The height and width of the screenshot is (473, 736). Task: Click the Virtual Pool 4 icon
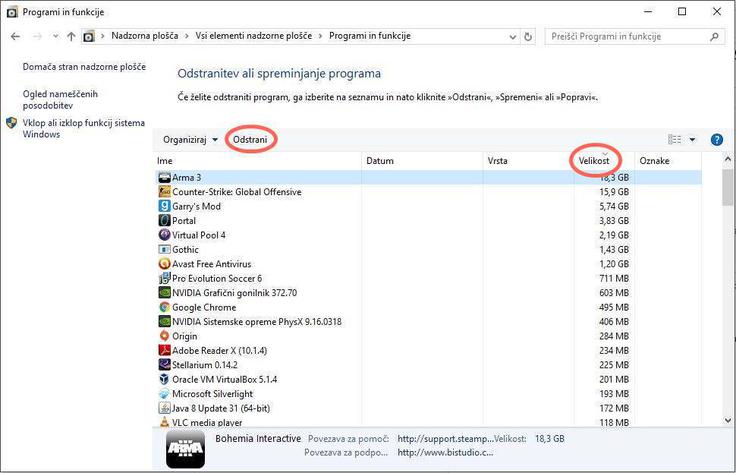tap(164, 235)
